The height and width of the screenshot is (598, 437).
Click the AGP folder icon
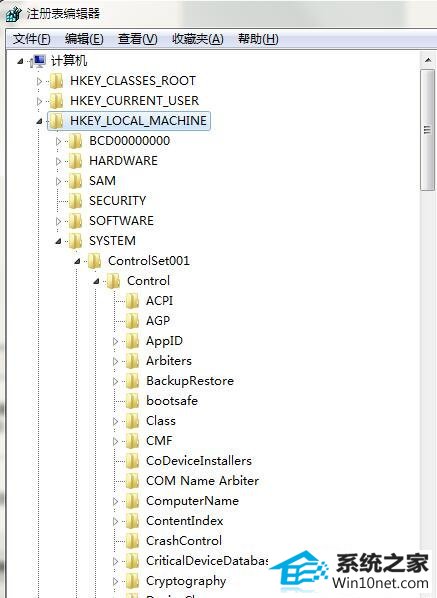coord(133,321)
